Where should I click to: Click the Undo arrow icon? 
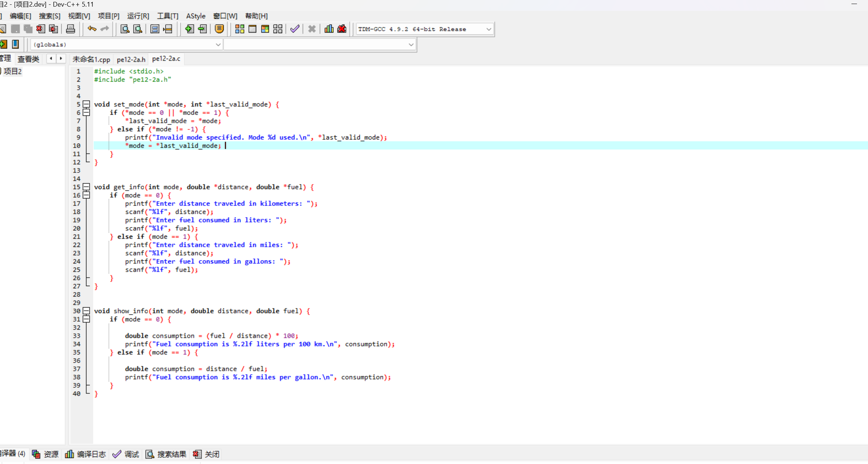click(92, 29)
